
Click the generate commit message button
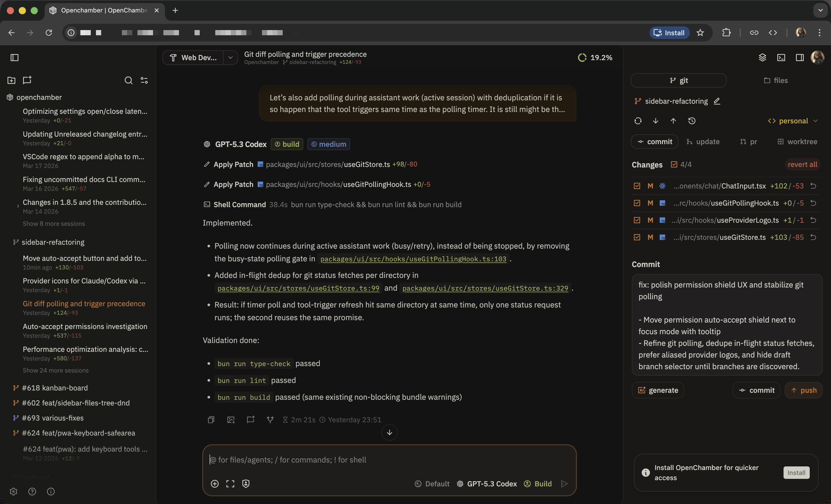(x=658, y=390)
